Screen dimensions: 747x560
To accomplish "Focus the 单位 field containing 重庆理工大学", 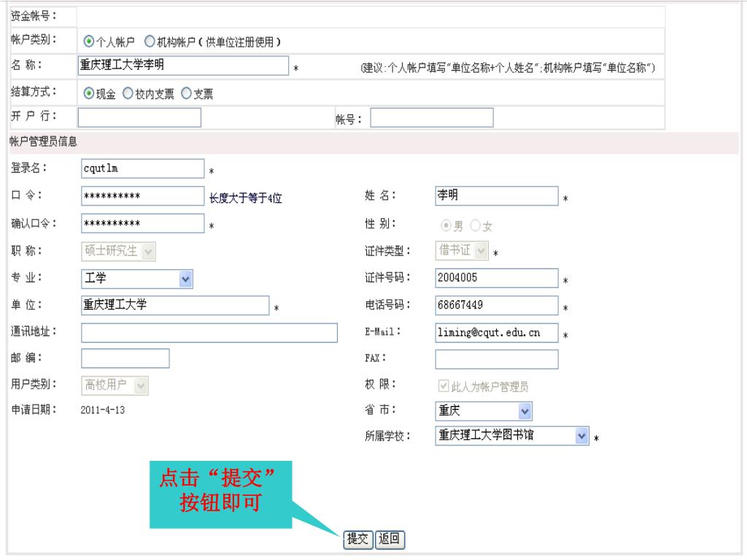I will [x=175, y=306].
